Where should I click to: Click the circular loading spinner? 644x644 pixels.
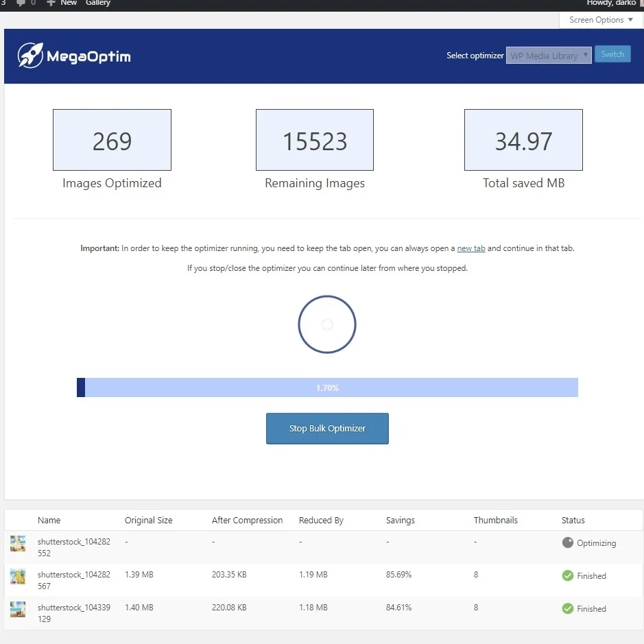pos(327,324)
